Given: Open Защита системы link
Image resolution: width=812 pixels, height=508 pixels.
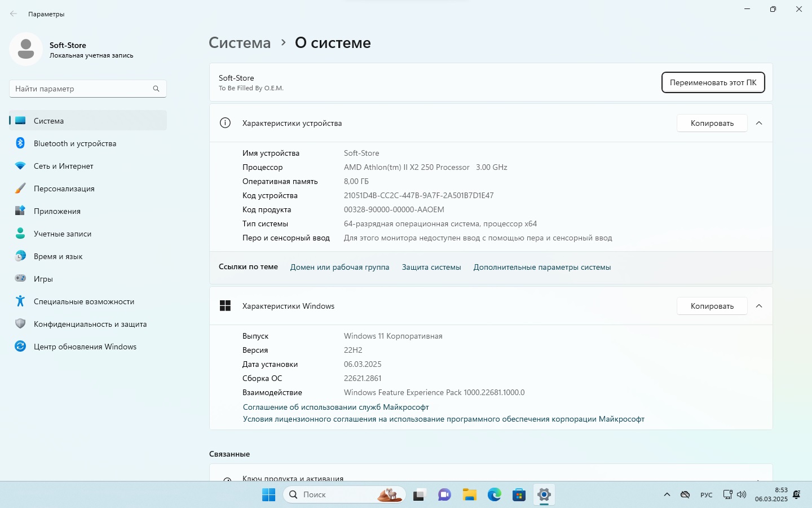Looking at the screenshot, I should click(x=431, y=267).
